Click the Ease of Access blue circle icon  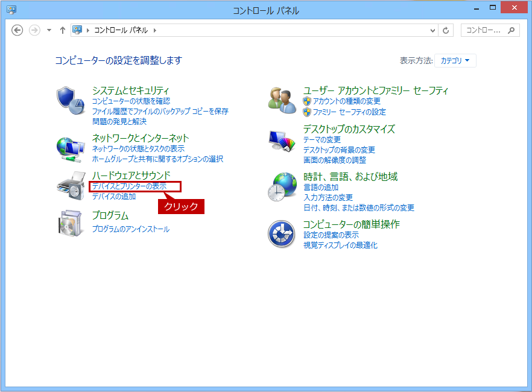[x=281, y=234]
